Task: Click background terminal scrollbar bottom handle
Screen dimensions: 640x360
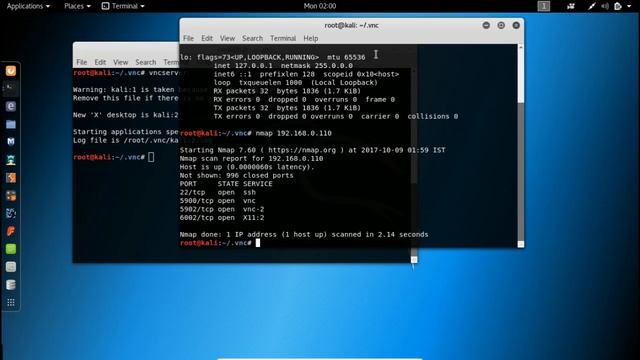Action: point(414,260)
